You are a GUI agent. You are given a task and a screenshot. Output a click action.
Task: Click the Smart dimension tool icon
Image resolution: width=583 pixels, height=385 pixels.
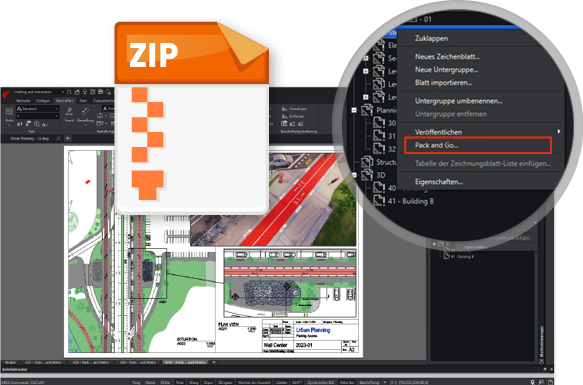click(x=70, y=111)
